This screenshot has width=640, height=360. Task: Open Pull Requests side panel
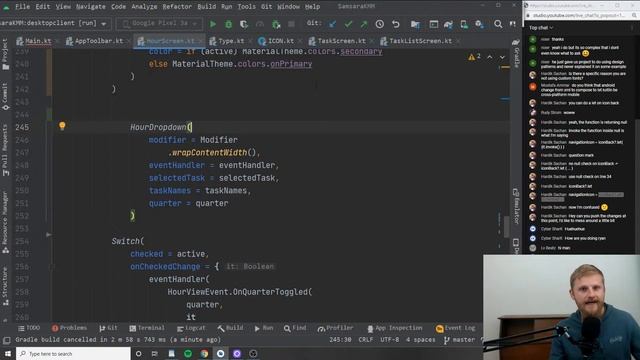pyautogui.click(x=5, y=150)
